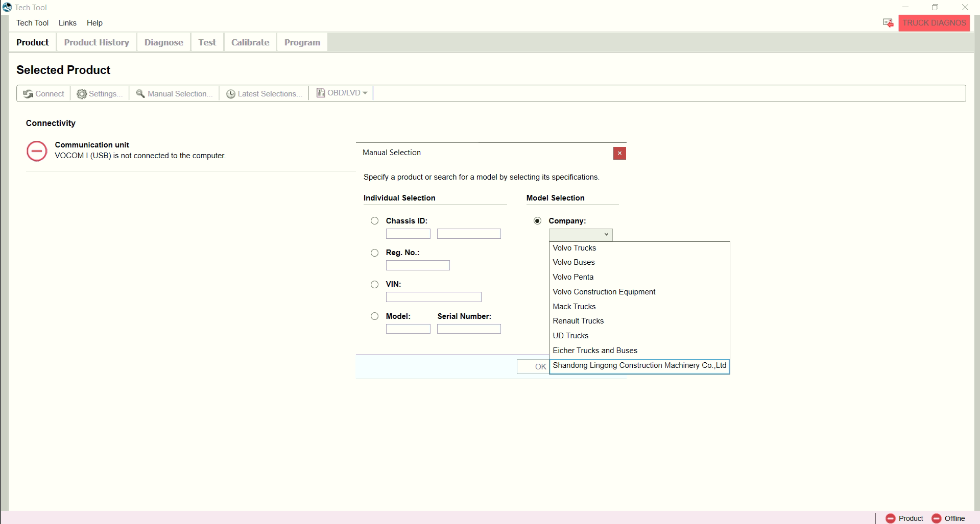Switch to the Product History tab
The width and height of the screenshot is (980, 524).
point(97,42)
